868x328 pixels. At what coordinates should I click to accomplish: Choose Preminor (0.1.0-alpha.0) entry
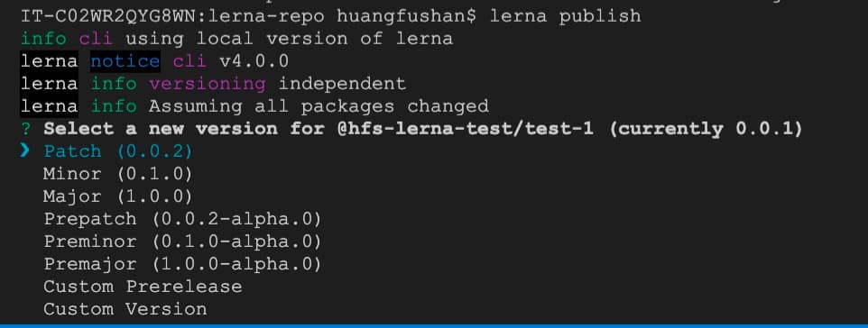click(182, 242)
